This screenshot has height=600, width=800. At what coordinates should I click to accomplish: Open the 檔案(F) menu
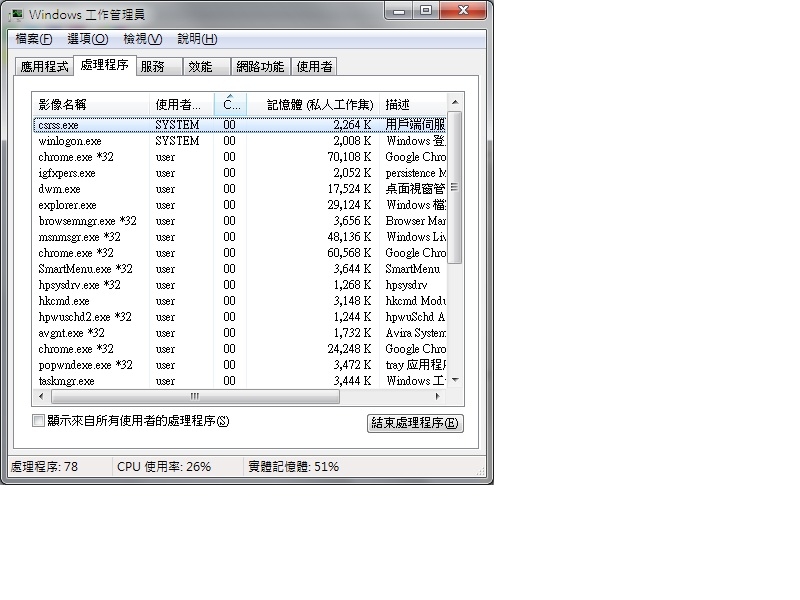(34, 39)
